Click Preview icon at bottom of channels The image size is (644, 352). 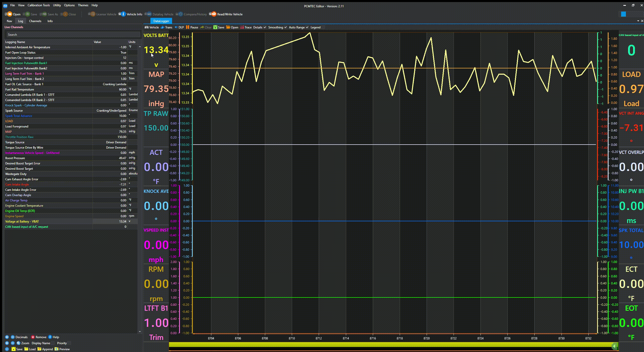(57, 349)
